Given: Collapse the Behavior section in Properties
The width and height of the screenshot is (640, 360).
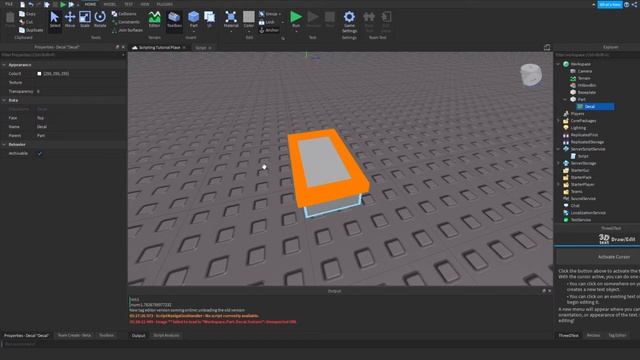Looking at the screenshot, I should (4, 144).
